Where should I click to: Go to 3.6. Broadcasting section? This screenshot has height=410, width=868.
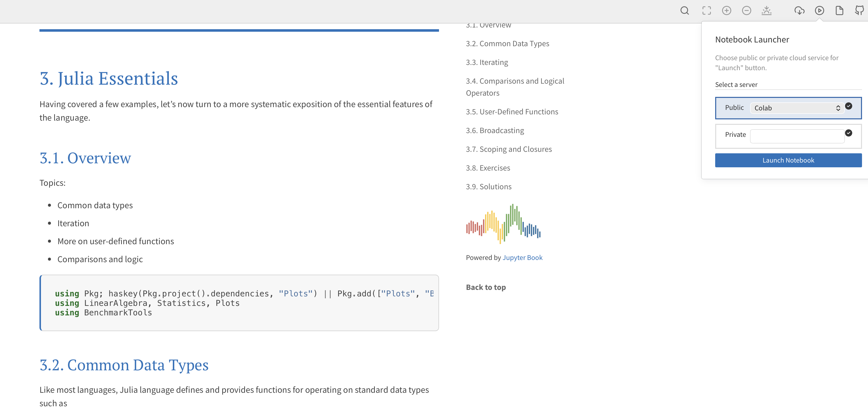tap(495, 130)
